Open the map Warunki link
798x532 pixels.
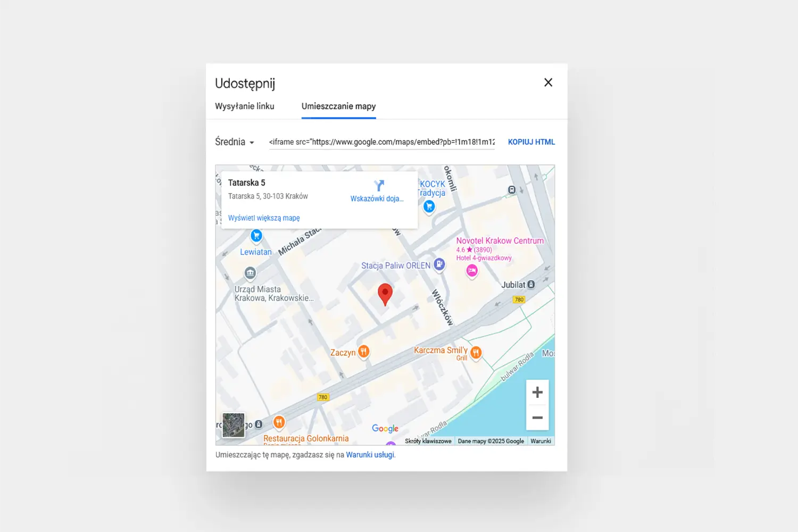tap(541, 441)
